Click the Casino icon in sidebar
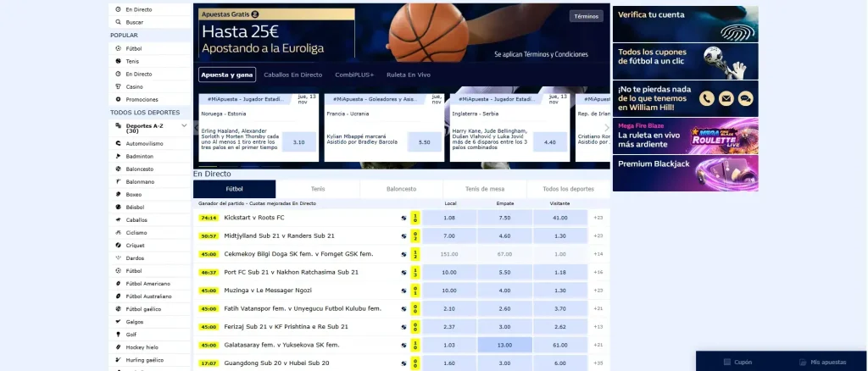This screenshot has height=371, width=868. pyautogui.click(x=118, y=86)
